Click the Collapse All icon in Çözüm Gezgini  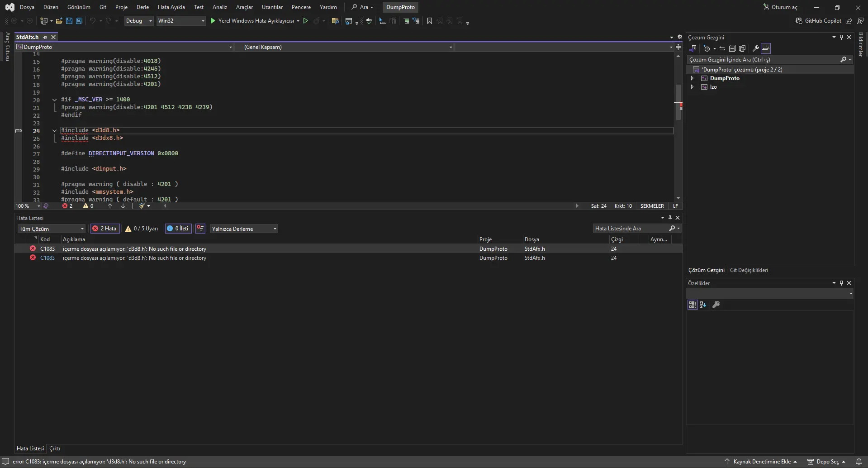click(x=732, y=48)
